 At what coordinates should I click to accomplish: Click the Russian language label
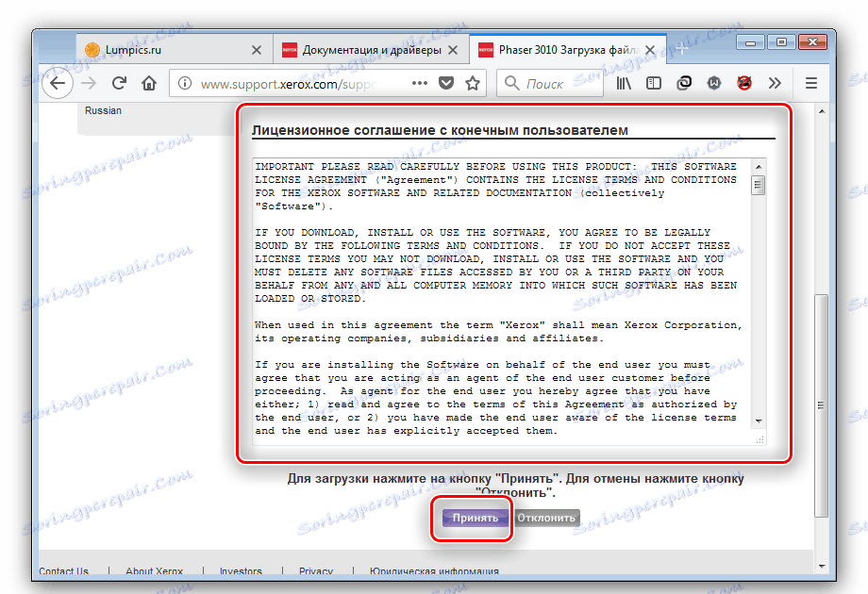point(103,110)
